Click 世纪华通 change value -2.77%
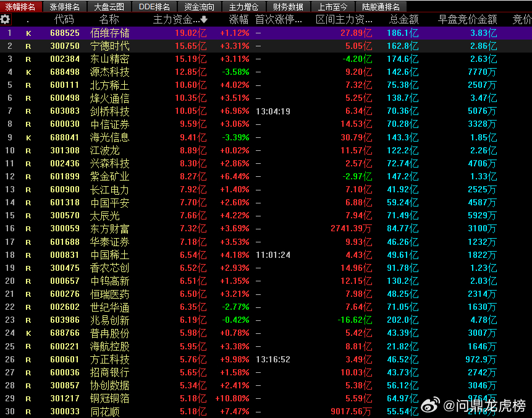The image size is (532, 418). (x=236, y=307)
